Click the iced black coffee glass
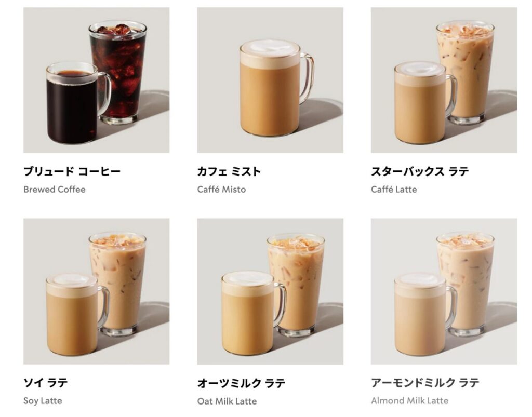Image resolution: width=532 pixels, height=417 pixels. (118, 72)
